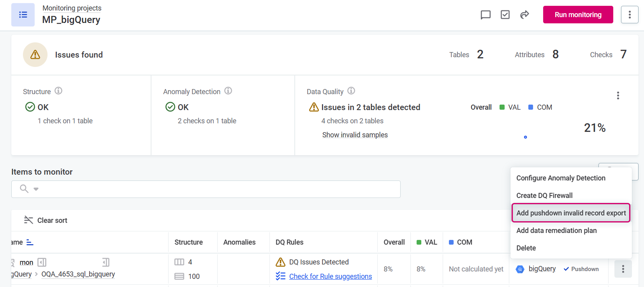Click the Checks count value 7

pos(623,54)
